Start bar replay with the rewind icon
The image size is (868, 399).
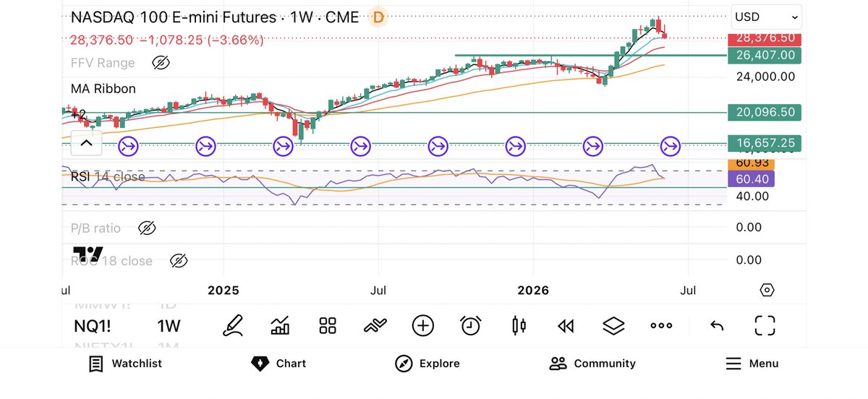566,326
